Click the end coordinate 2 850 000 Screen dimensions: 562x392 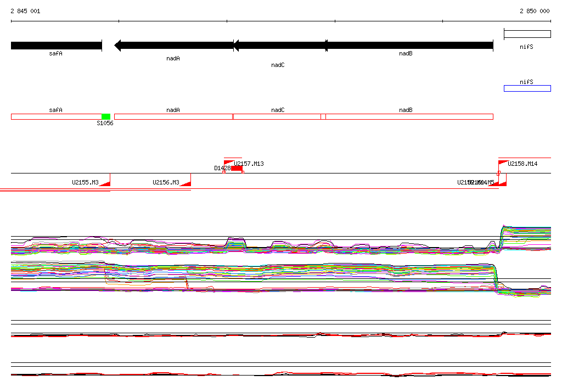point(535,11)
